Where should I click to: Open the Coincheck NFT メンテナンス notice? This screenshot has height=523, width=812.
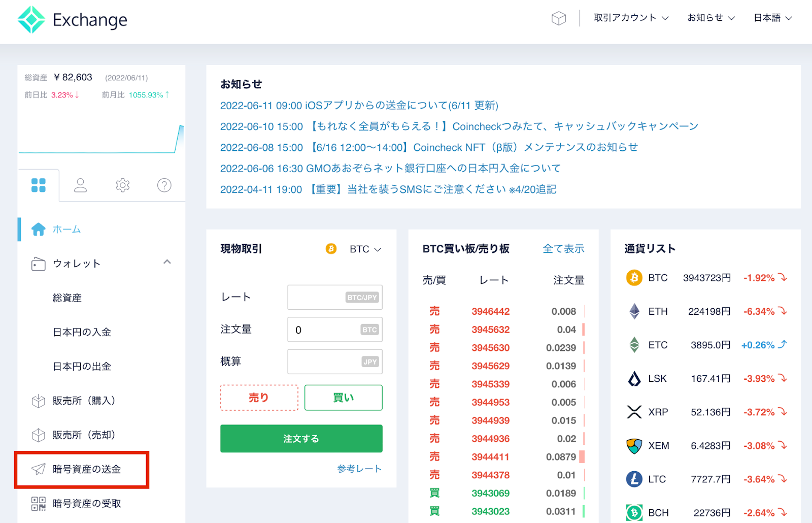click(x=429, y=147)
